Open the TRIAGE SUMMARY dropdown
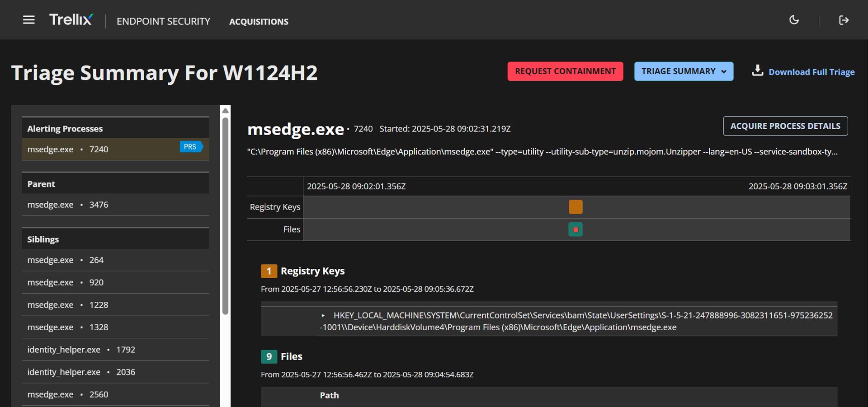The image size is (868, 407). tap(684, 71)
